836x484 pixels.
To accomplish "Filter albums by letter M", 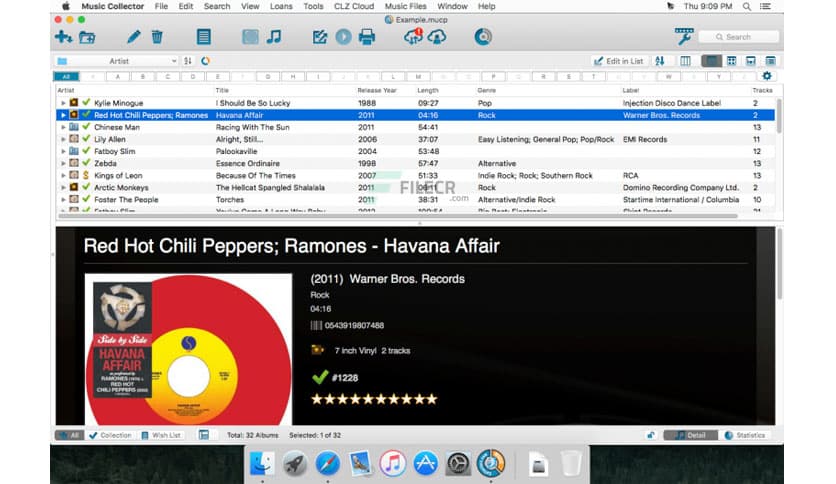I will 418,77.
